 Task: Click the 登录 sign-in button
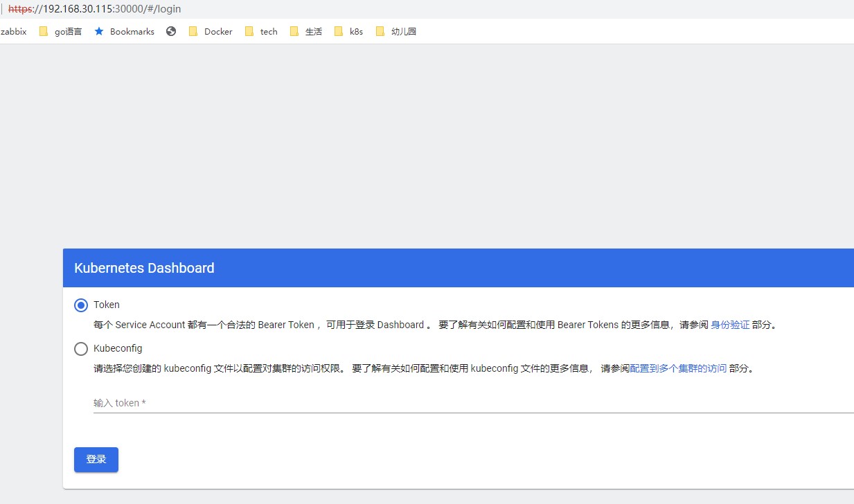click(x=96, y=460)
